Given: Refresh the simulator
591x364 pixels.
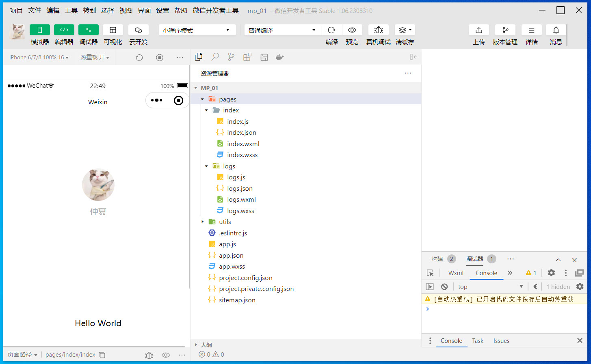Looking at the screenshot, I should (139, 58).
